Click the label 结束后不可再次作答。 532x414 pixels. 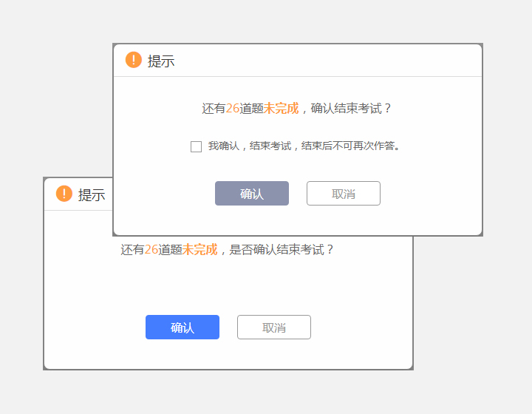point(351,146)
